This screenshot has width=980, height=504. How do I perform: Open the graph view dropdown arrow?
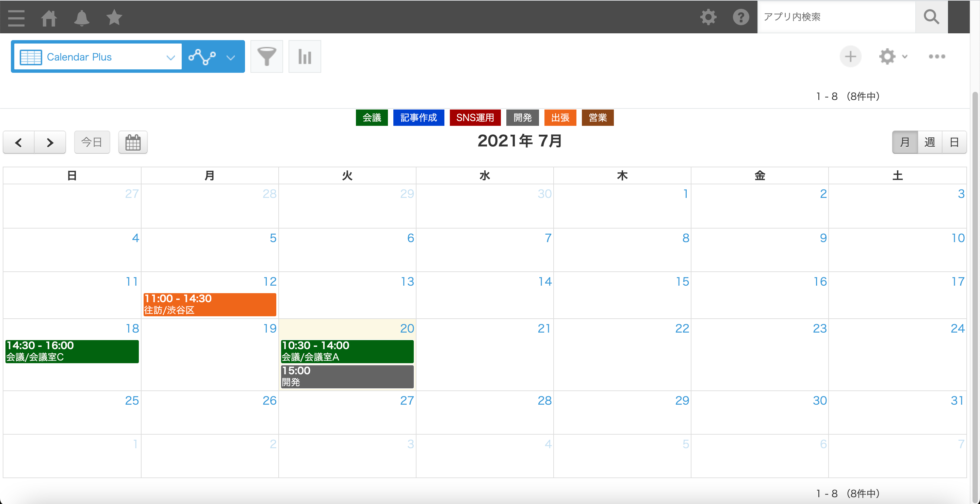pos(231,57)
